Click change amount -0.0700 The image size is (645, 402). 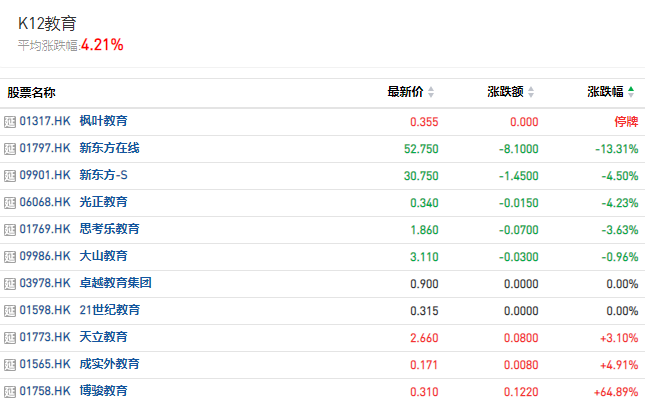[519, 230]
